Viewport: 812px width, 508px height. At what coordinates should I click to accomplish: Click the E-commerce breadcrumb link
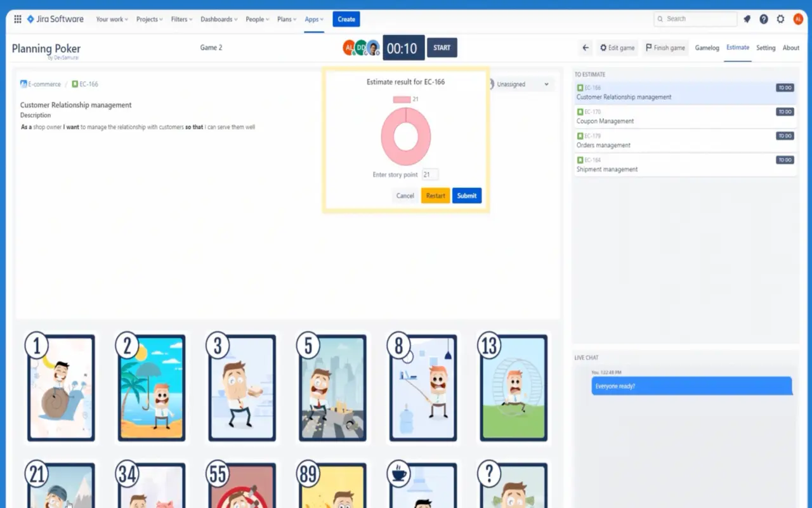(x=44, y=84)
